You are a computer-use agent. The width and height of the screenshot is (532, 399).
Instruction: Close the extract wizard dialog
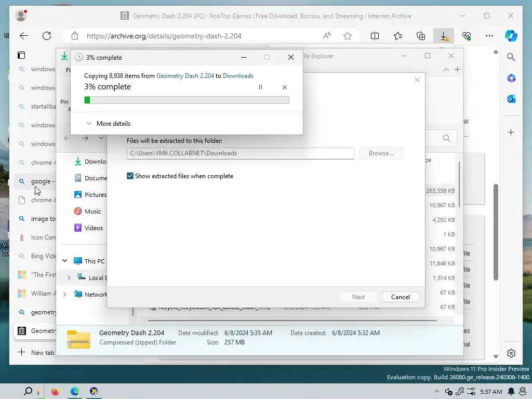[x=417, y=80]
